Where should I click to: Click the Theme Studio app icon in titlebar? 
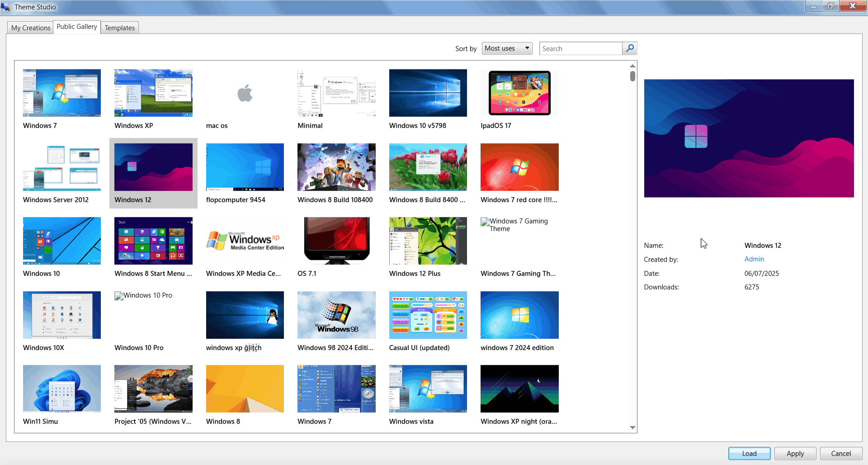click(x=6, y=6)
